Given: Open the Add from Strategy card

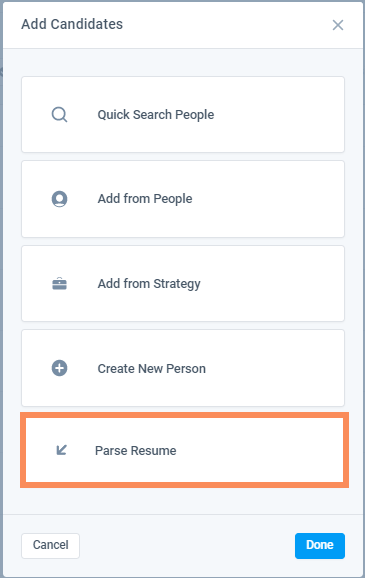Looking at the screenshot, I should point(183,283).
